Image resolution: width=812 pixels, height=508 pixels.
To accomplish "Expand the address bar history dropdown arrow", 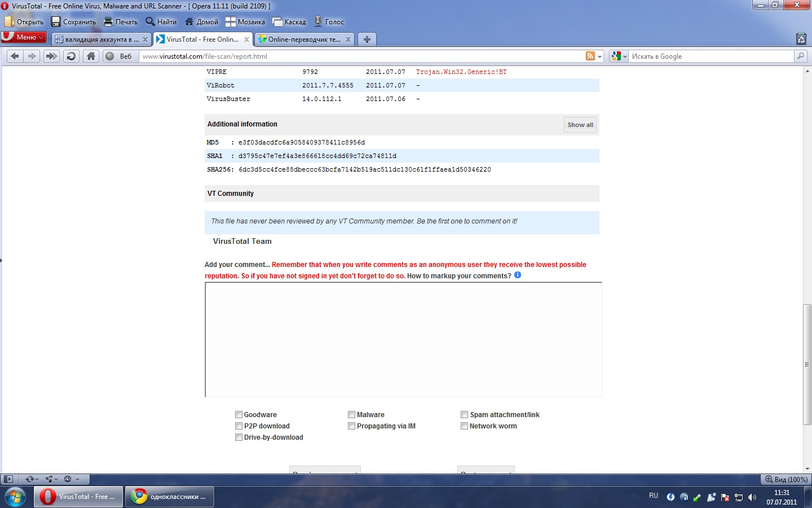I will click(x=600, y=56).
